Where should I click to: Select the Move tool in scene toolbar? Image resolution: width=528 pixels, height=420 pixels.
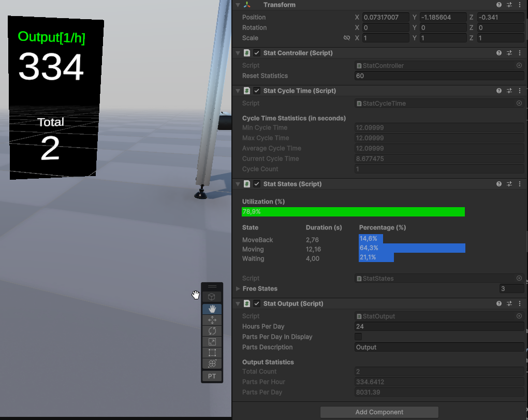click(x=212, y=320)
